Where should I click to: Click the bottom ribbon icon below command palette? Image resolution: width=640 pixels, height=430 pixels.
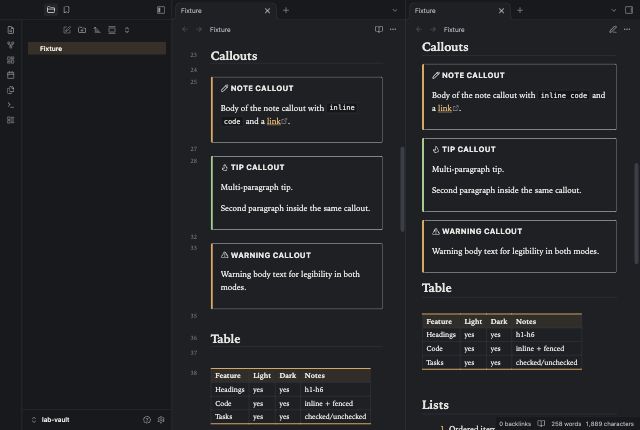point(11,120)
